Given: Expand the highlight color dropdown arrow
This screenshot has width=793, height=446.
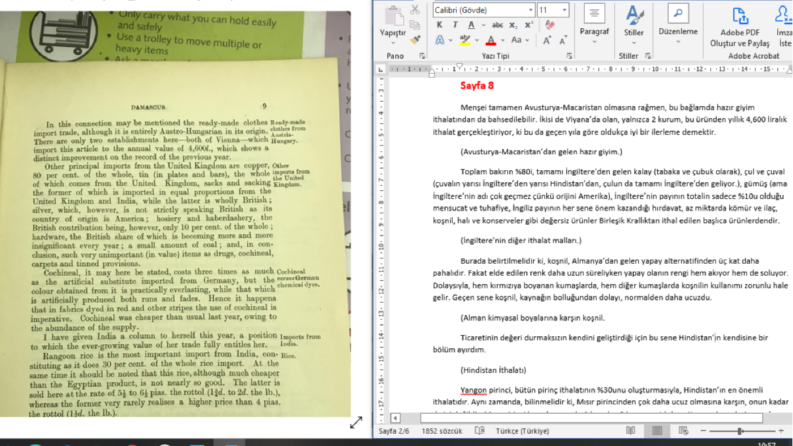Looking at the screenshot, I should [x=477, y=40].
